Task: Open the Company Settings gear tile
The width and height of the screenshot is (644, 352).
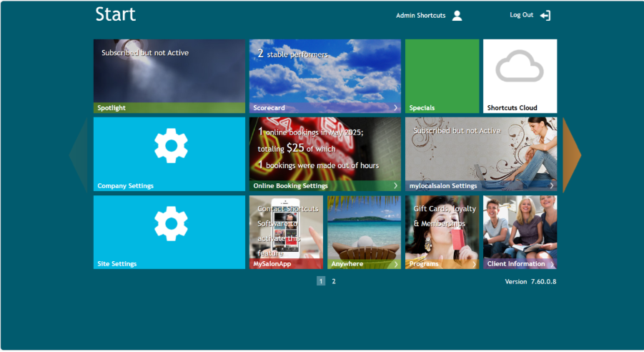Action: [x=169, y=154]
